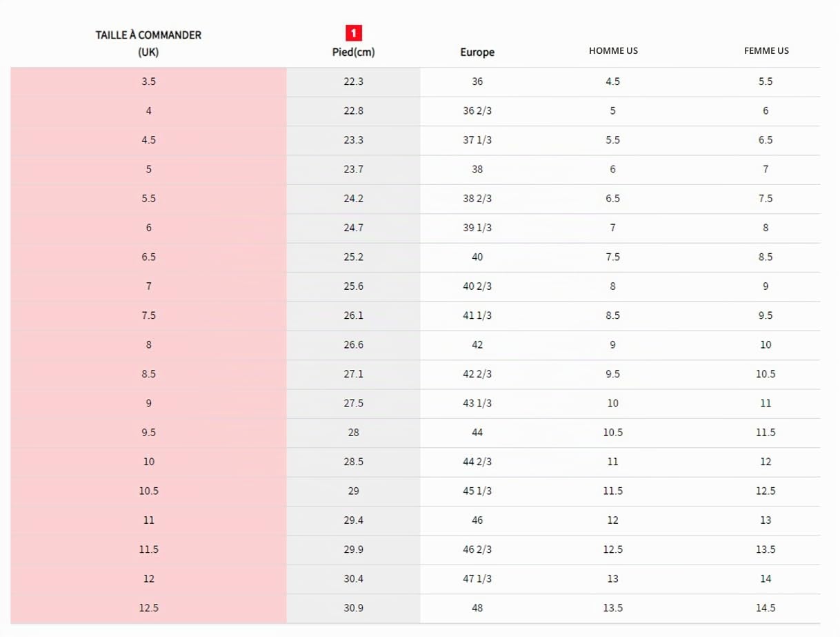Click the red number 1 badge icon
Image resolution: width=840 pixels, height=637 pixels.
(353, 32)
